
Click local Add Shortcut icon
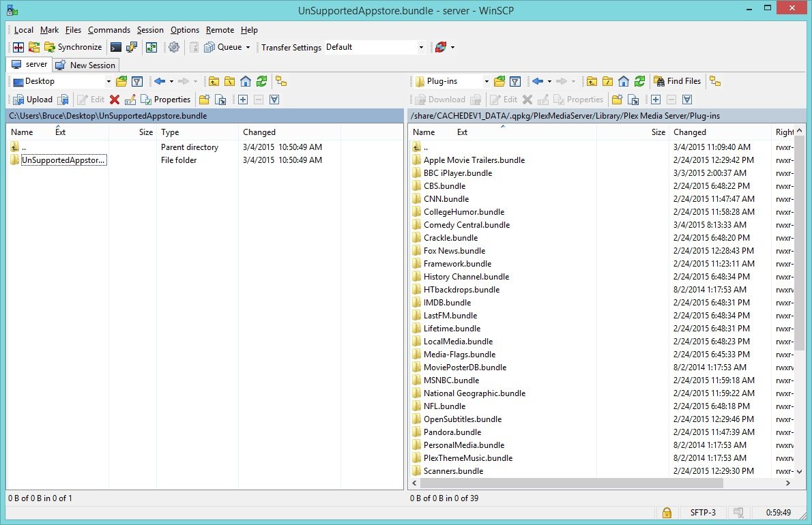tap(220, 100)
